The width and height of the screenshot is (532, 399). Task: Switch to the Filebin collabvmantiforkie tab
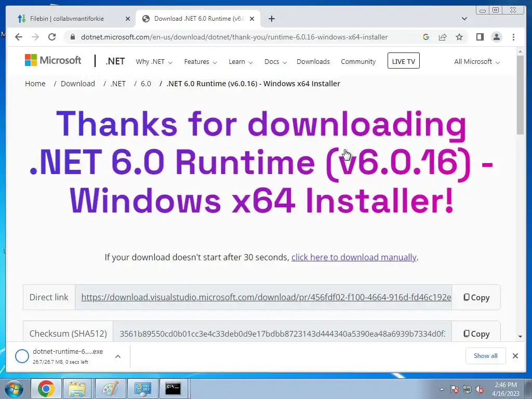click(x=67, y=19)
